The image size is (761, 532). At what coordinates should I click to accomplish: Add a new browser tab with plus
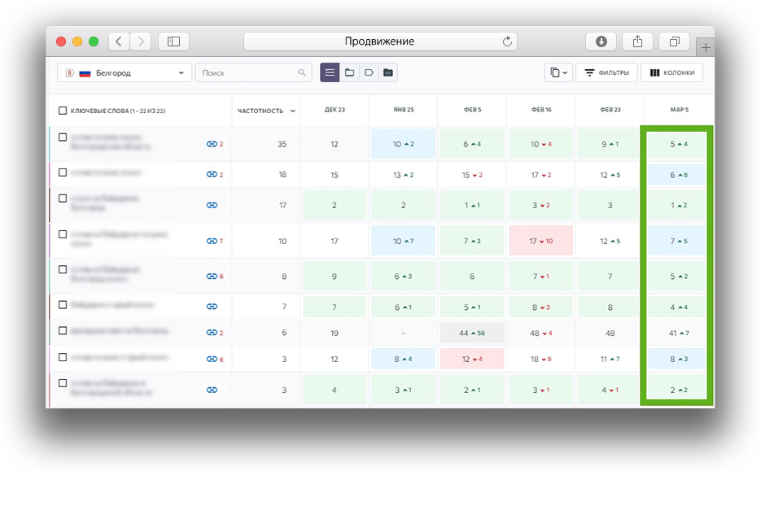click(706, 47)
